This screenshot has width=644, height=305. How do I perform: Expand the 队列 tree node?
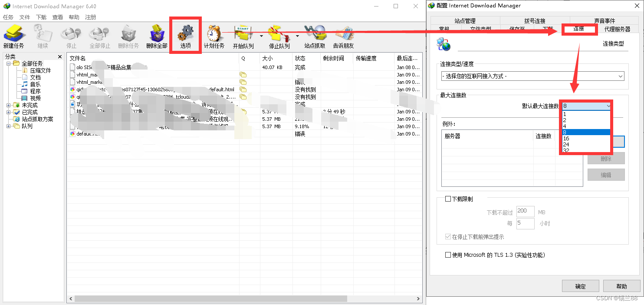(9, 126)
